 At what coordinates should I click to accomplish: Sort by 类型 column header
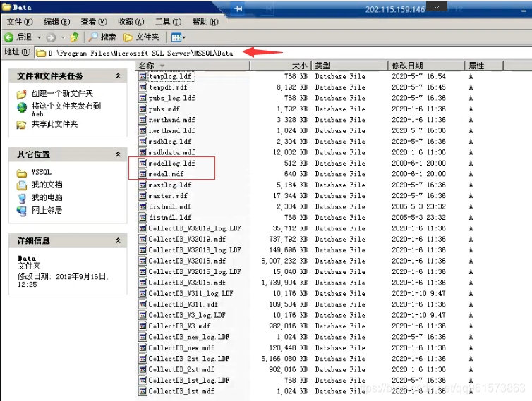(x=350, y=66)
